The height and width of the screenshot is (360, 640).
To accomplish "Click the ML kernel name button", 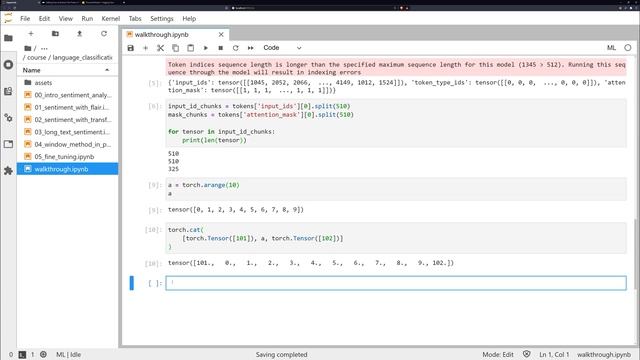I will (x=611, y=48).
